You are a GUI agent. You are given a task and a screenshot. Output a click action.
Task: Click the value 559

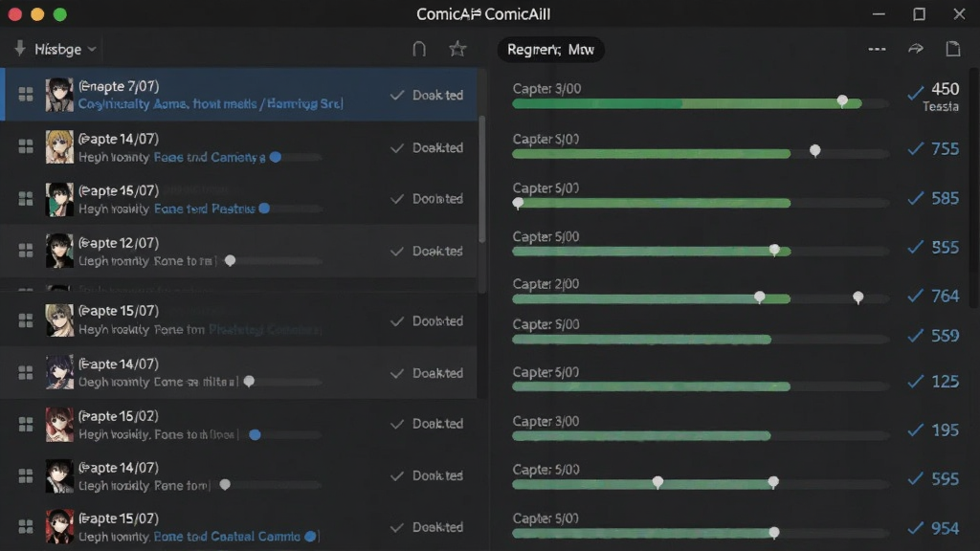[945, 336]
